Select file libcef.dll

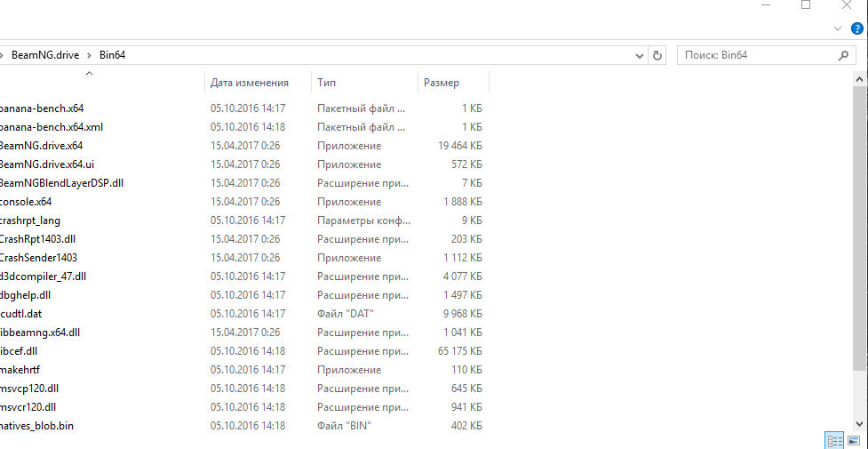click(20, 351)
